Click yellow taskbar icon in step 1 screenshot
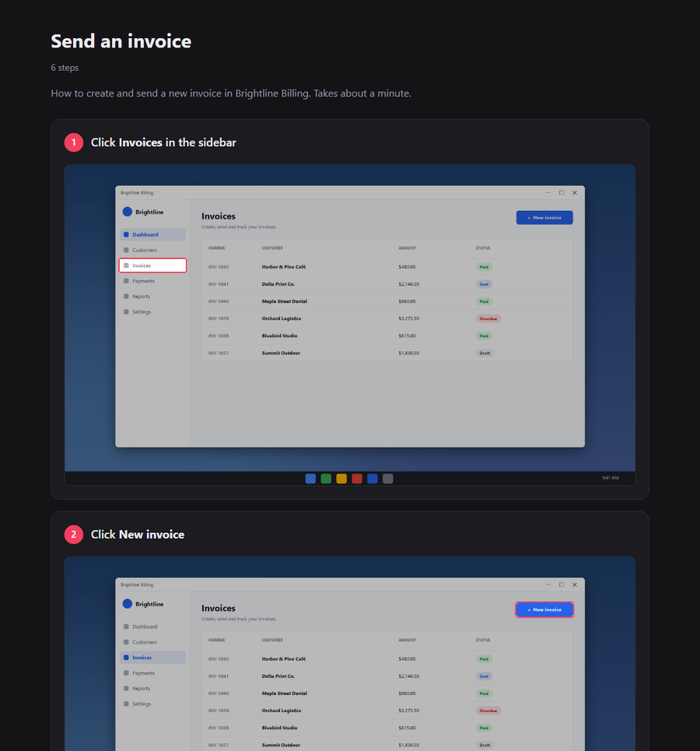The image size is (700, 751). (x=341, y=479)
